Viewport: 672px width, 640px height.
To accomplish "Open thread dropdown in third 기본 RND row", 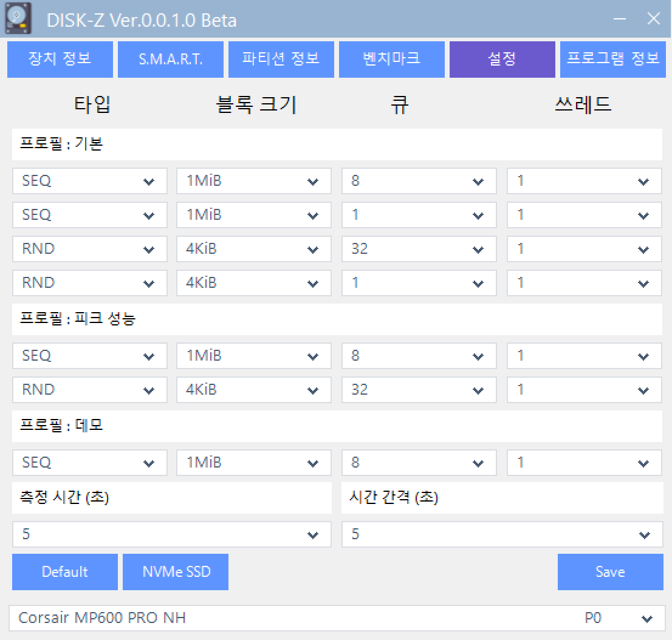I will click(x=584, y=249).
